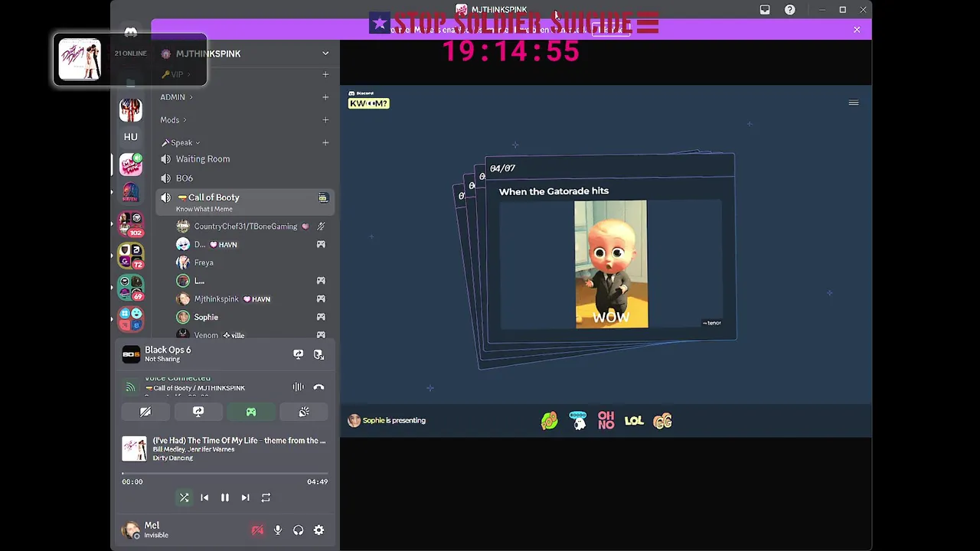Open the HAVEN server icon
Viewport: 980px width, 551px height.
tap(131, 193)
